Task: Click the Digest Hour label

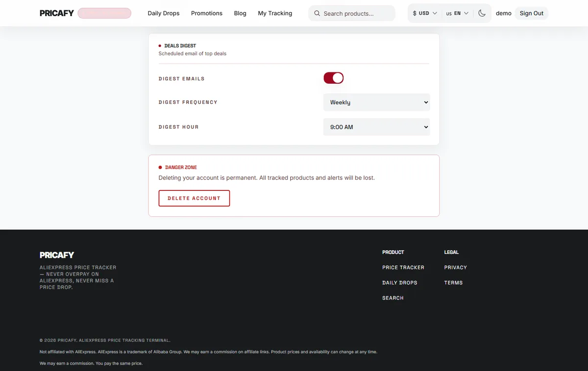Action: (179, 127)
